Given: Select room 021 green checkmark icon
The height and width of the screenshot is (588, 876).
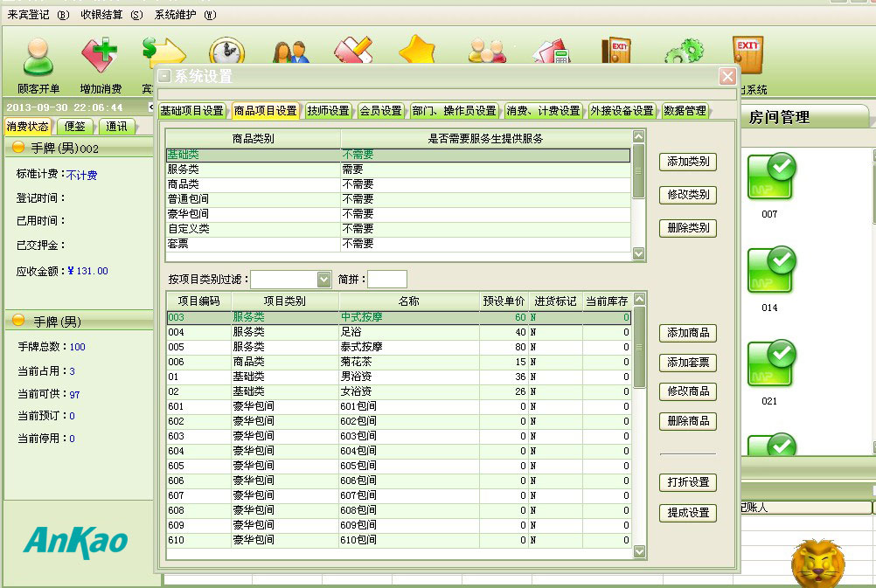Looking at the screenshot, I should 770,364.
